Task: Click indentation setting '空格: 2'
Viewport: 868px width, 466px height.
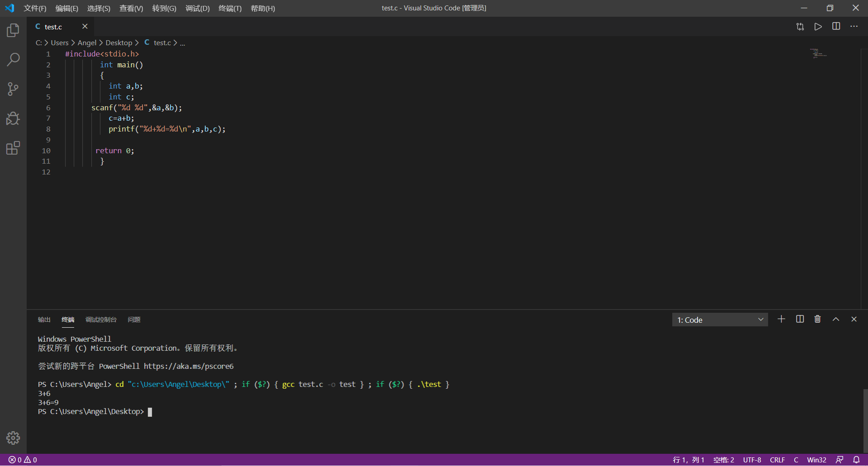Action: (724, 460)
